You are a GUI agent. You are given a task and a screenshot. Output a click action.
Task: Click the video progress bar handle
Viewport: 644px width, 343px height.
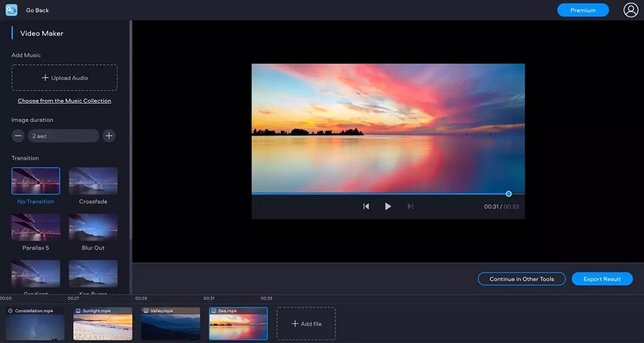(x=508, y=194)
